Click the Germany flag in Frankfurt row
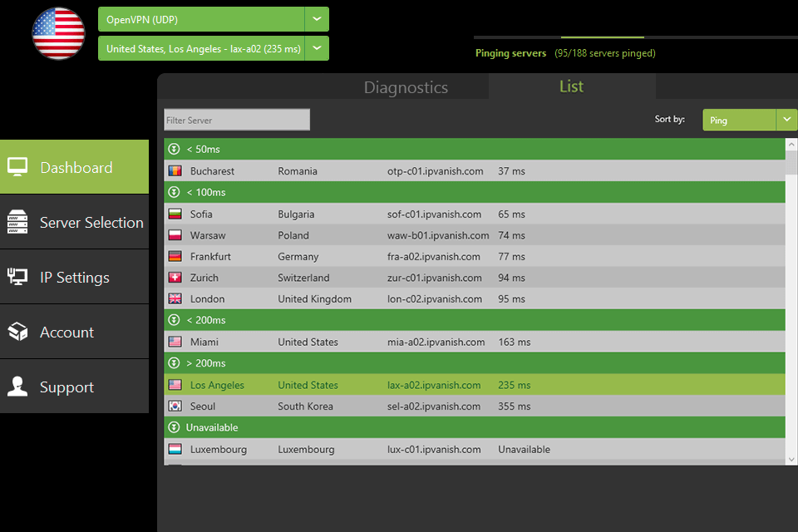798x532 pixels. coord(175,257)
